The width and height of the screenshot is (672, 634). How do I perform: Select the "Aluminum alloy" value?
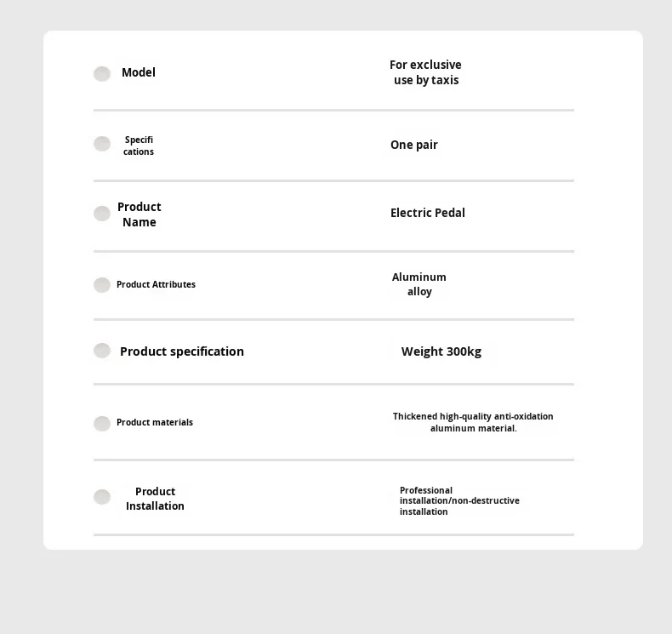[419, 284]
